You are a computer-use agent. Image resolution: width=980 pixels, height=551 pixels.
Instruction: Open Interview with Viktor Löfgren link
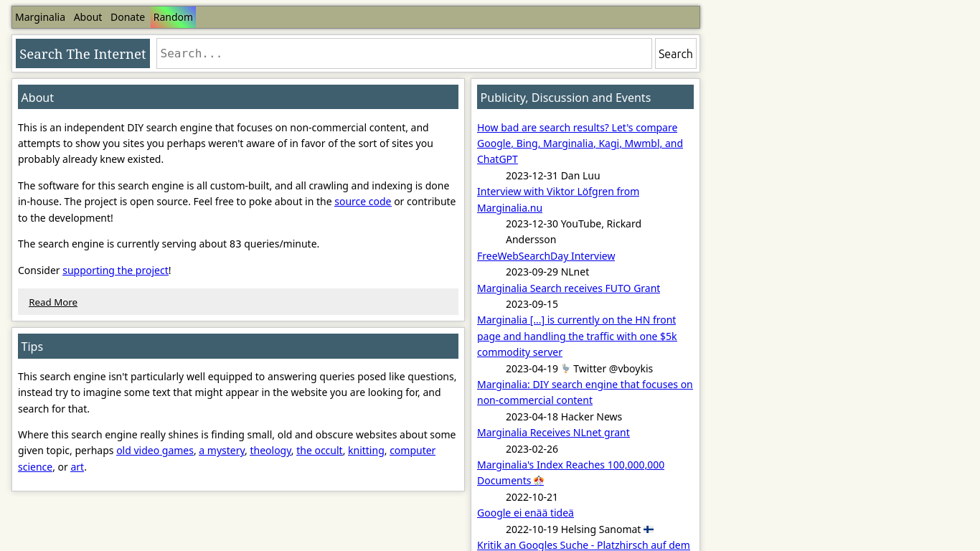click(x=558, y=199)
